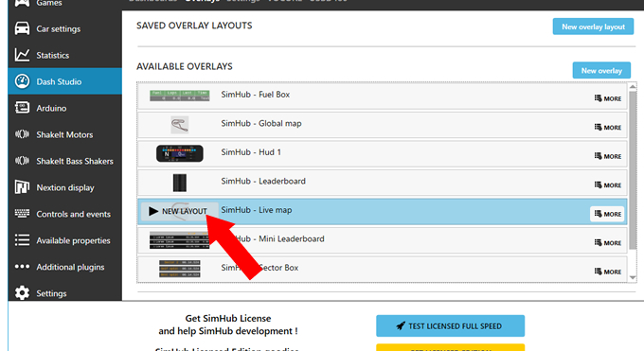This screenshot has width=644, height=351.
Task: Select the "SimHub - Fuel Box" row text
Action: (255, 95)
